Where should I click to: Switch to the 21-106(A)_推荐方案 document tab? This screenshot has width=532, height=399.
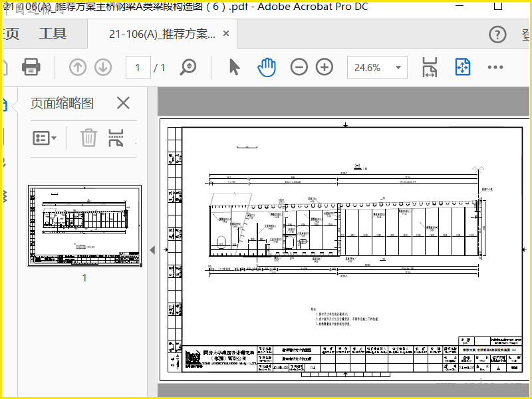coord(162,34)
